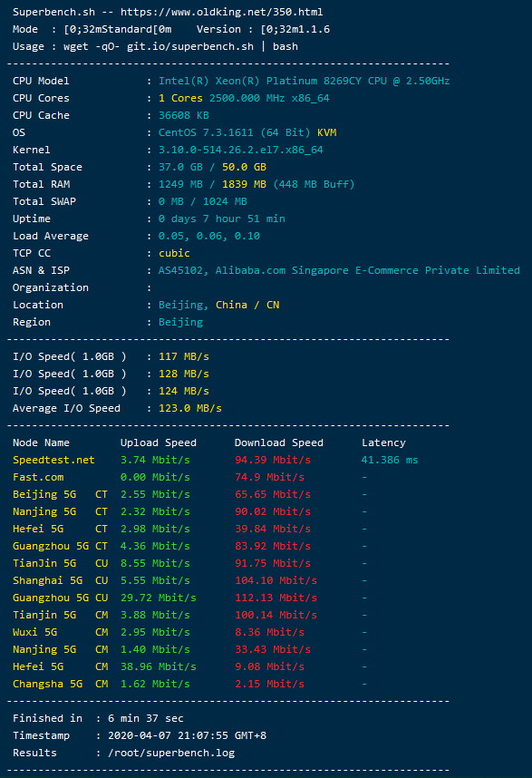Click the TianJin 5G CU node name
Screen dimensions: 532x778
point(60,563)
